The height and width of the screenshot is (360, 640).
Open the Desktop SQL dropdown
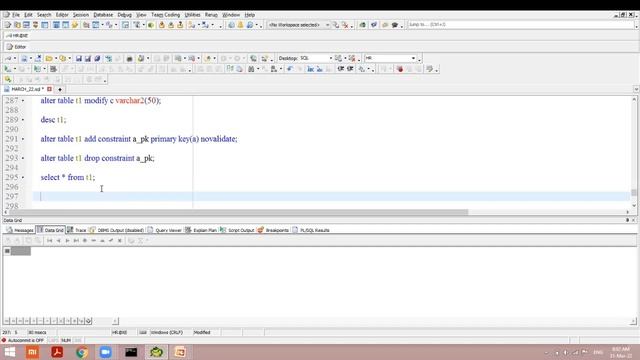(x=331, y=58)
